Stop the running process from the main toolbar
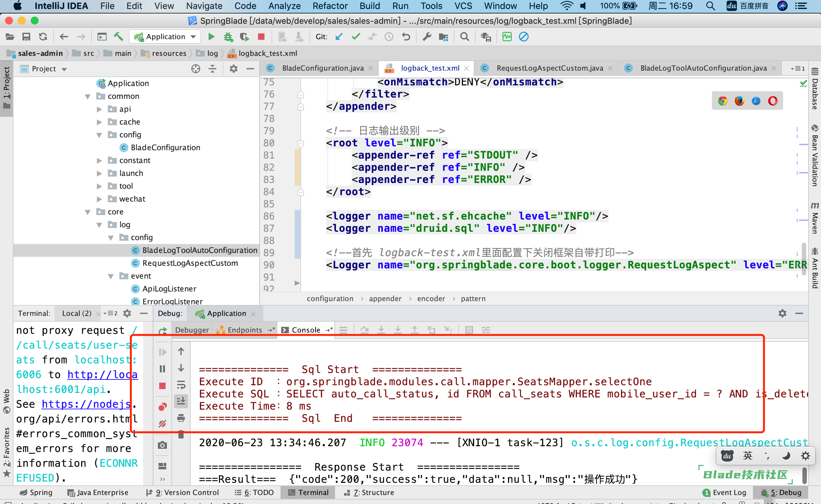Screen dimensions: 821x504 pos(261,37)
